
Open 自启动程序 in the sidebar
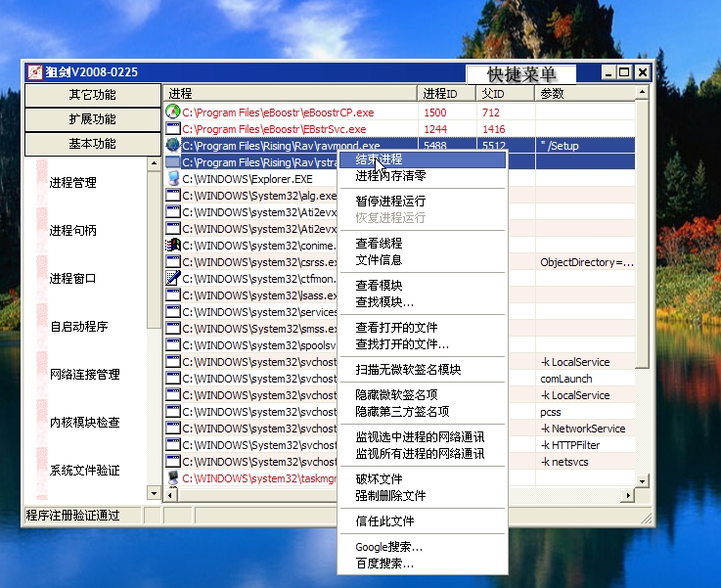coord(78,327)
